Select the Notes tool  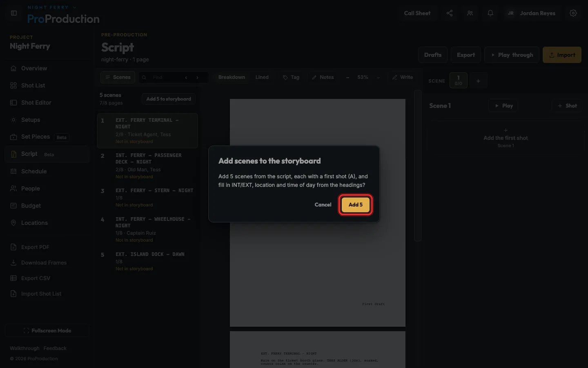[323, 77]
